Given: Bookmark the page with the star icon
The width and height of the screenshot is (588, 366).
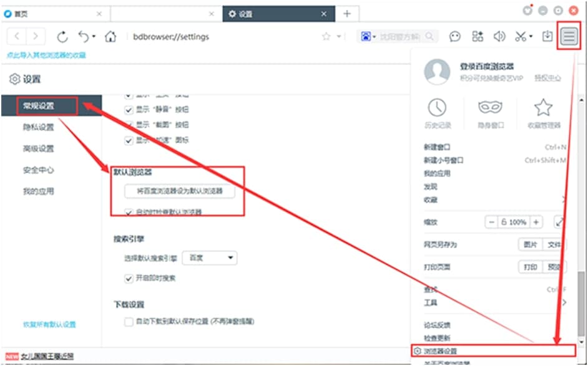Looking at the screenshot, I should 326,36.
